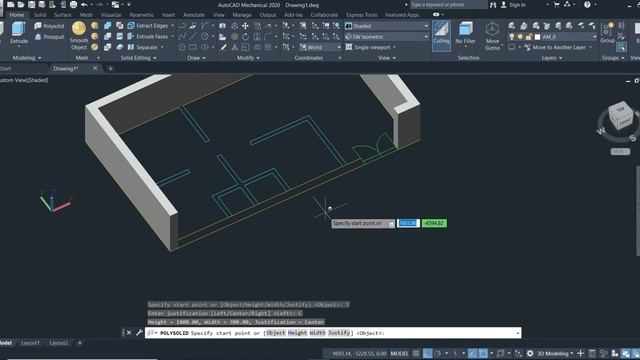This screenshot has height=360, width=640.
Task: Open the No Filter selection tool
Action: click(x=465, y=34)
